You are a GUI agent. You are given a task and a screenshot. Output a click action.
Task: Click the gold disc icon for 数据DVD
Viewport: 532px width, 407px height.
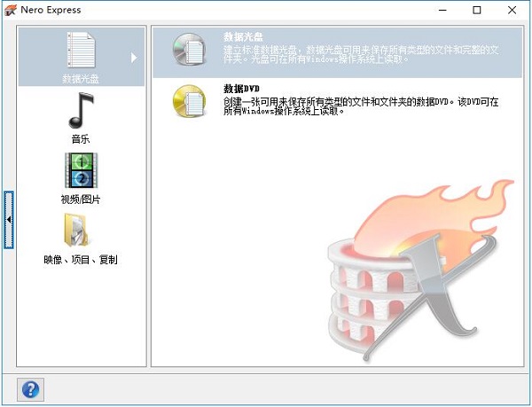190,101
